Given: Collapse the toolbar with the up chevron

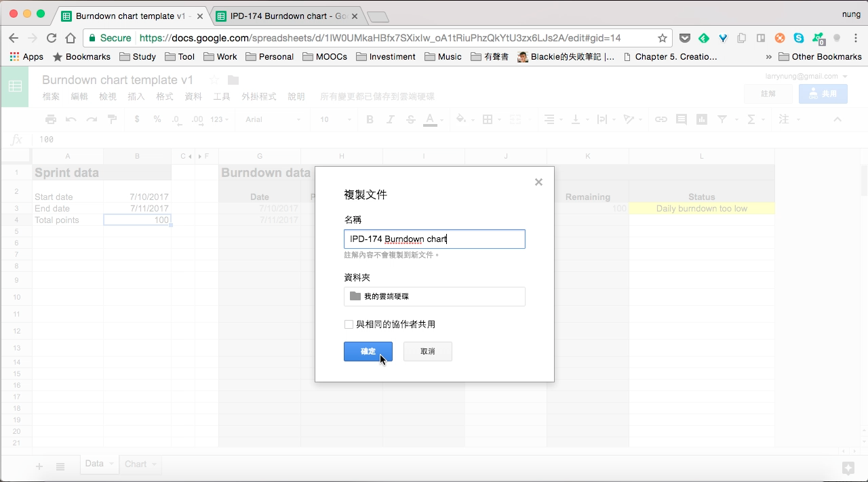Looking at the screenshot, I should (x=837, y=119).
